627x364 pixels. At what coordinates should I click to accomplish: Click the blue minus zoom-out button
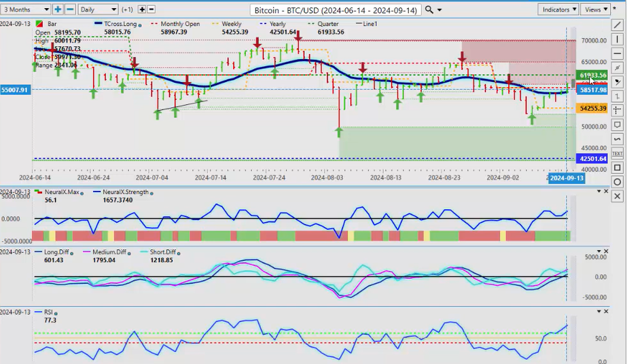coord(70,10)
